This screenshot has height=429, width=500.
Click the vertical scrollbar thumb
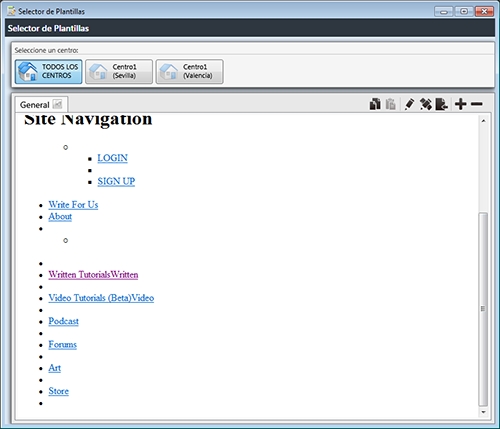[483, 309]
